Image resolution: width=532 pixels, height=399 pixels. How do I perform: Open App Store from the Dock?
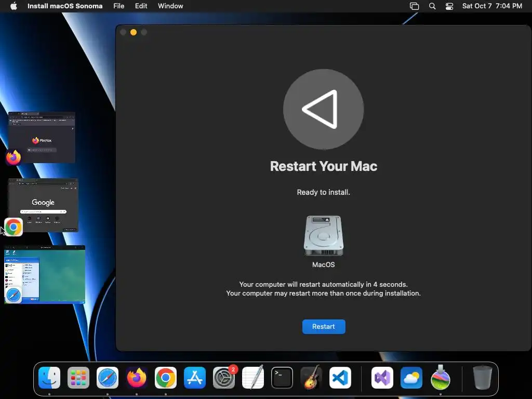point(195,378)
